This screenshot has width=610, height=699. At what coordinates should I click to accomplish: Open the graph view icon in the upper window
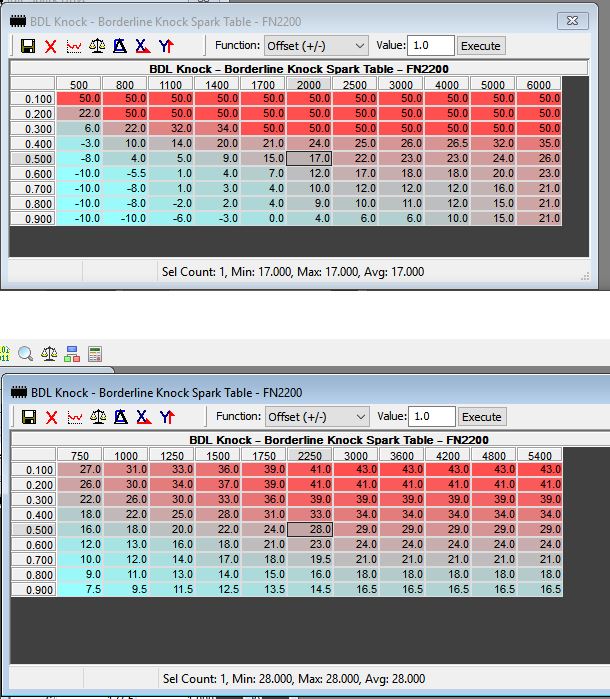73,46
